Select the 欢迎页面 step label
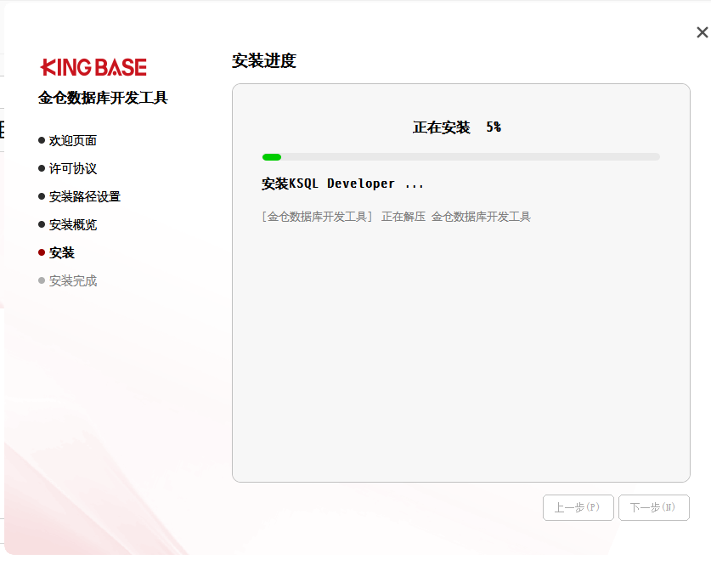 73,141
